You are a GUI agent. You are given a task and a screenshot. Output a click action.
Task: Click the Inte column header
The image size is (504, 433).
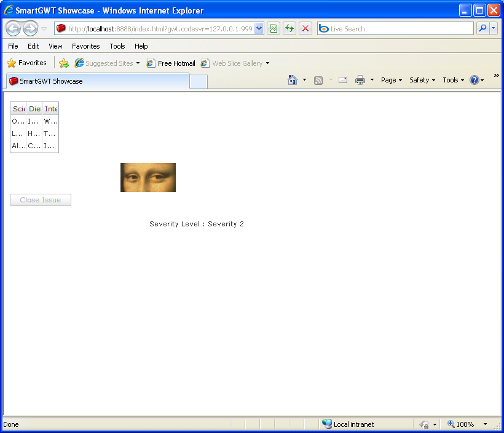(x=50, y=109)
